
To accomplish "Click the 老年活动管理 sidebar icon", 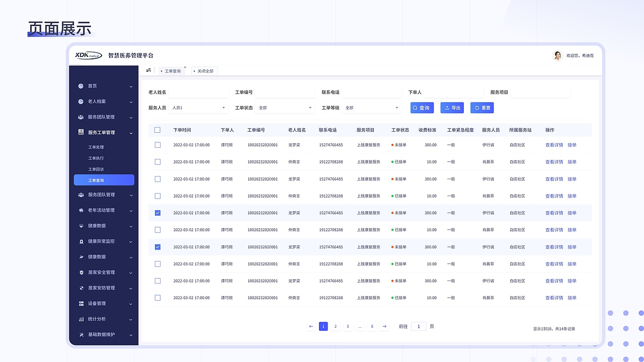I will tap(81, 210).
